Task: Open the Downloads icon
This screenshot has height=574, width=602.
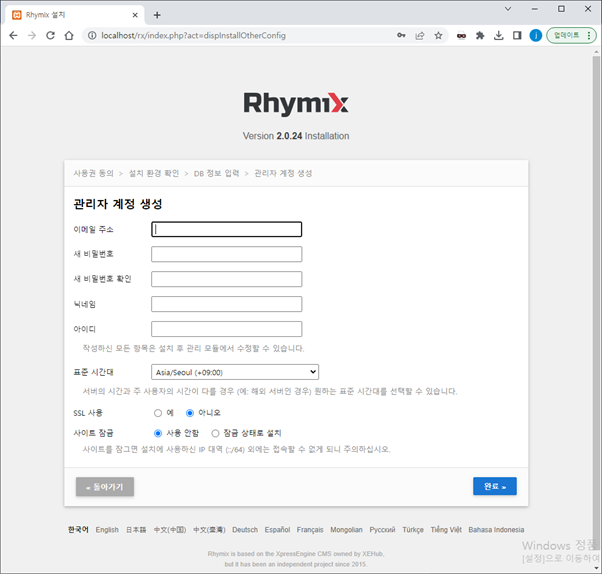Action: (498, 36)
